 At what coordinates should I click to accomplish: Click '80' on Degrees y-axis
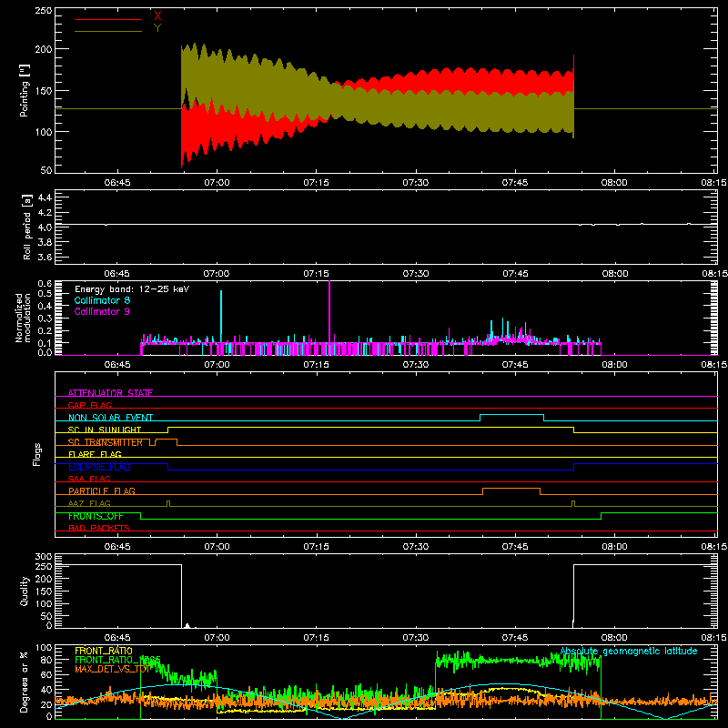point(46,660)
